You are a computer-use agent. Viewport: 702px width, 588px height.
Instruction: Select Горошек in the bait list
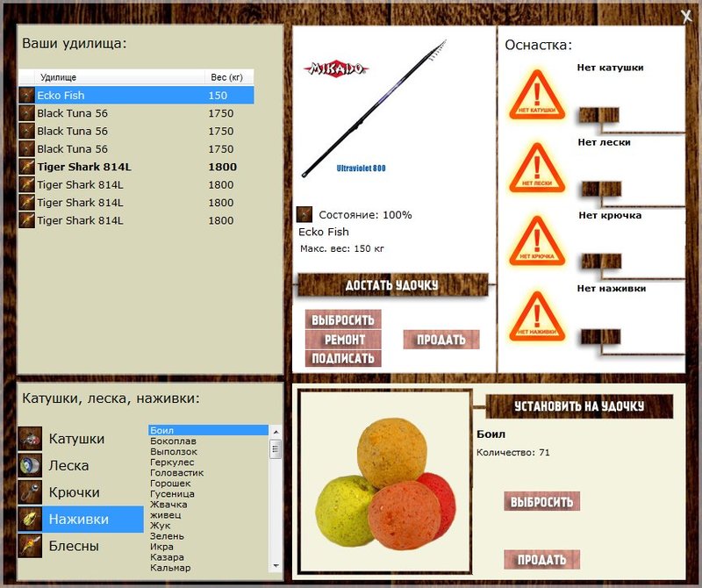tap(208, 484)
